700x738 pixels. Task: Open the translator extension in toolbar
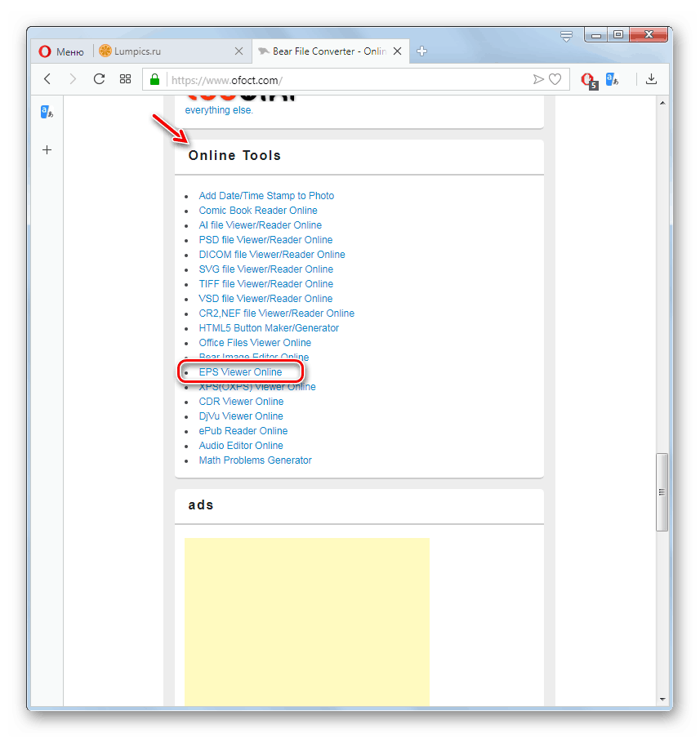(612, 79)
